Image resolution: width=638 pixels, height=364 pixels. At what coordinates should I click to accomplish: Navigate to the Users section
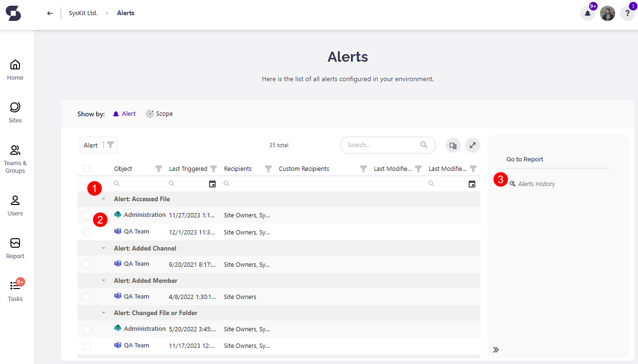tap(15, 205)
